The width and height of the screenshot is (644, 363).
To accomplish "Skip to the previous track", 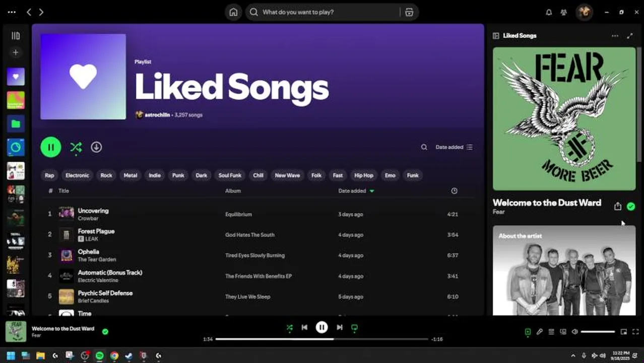I will (304, 328).
